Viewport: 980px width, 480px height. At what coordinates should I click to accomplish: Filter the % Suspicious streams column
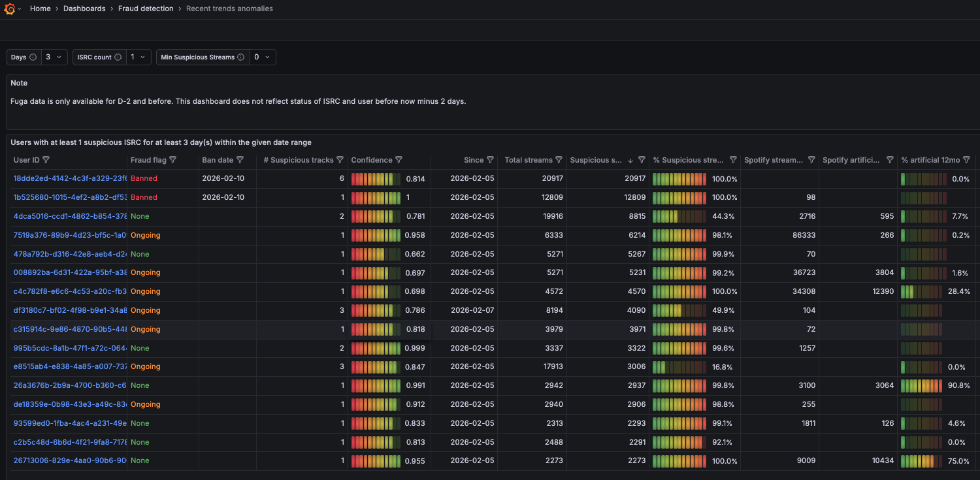tap(733, 160)
